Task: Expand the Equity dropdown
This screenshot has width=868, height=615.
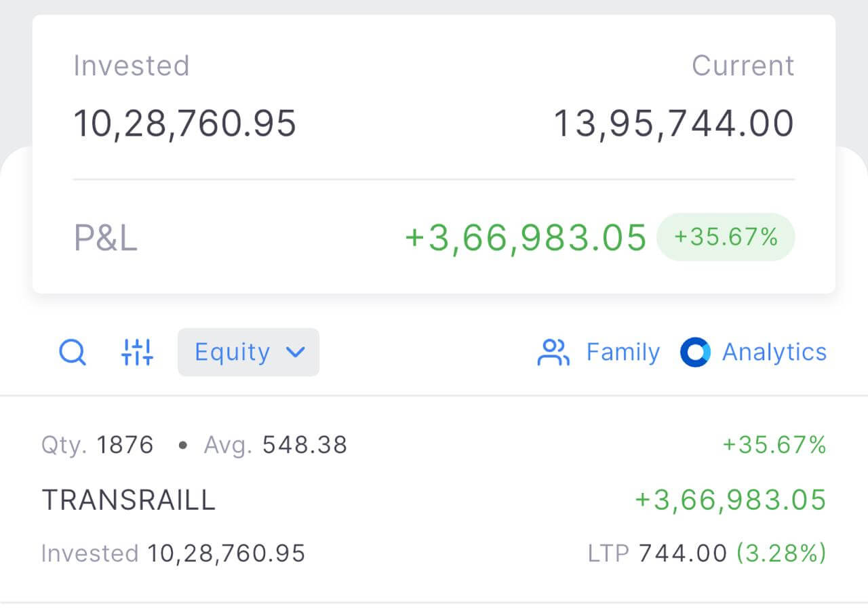Action: pyautogui.click(x=248, y=353)
